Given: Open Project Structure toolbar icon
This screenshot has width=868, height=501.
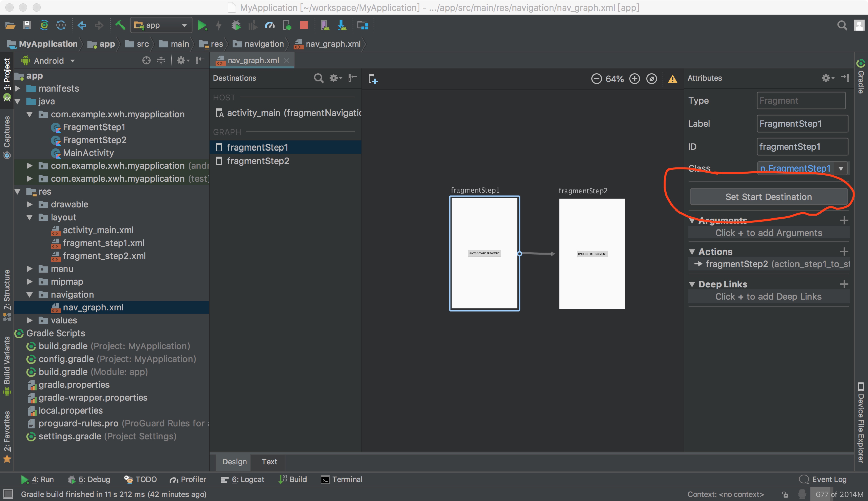Looking at the screenshot, I should [363, 25].
